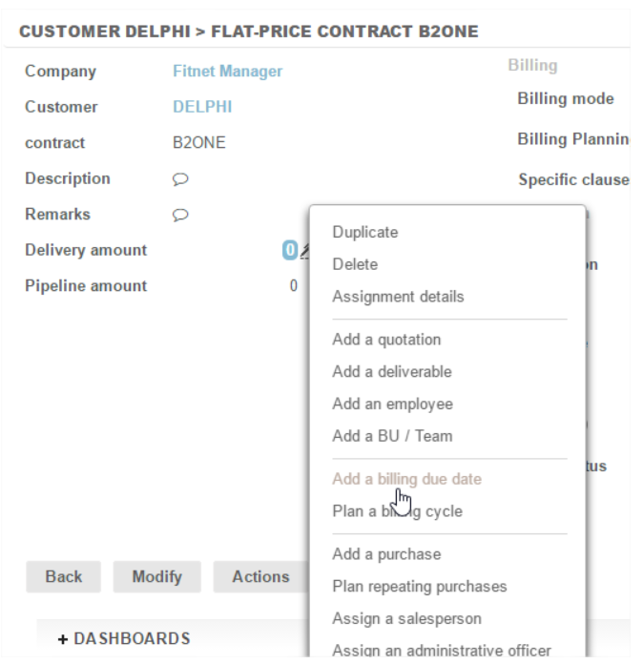This screenshot has width=644, height=664.
Task: Expand the Dashboards section
Action: click(x=124, y=638)
